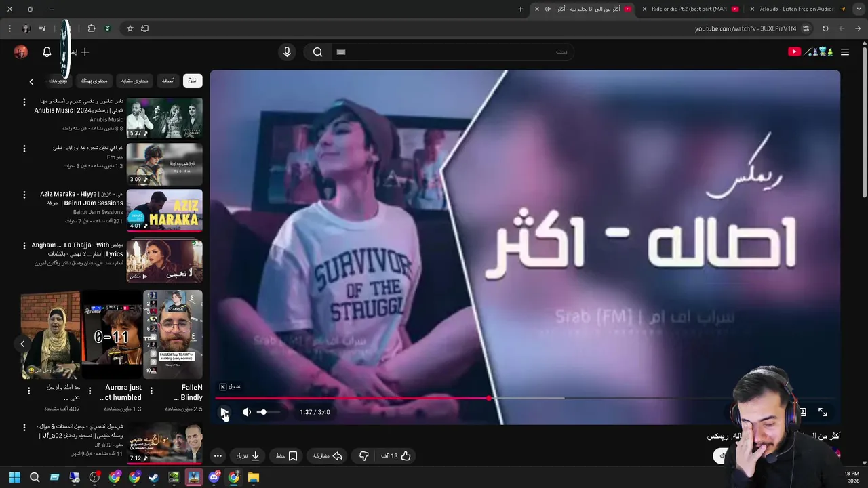The height and width of the screenshot is (488, 868).
Task: Mute the video with the speaker icon
Action: coord(247,412)
